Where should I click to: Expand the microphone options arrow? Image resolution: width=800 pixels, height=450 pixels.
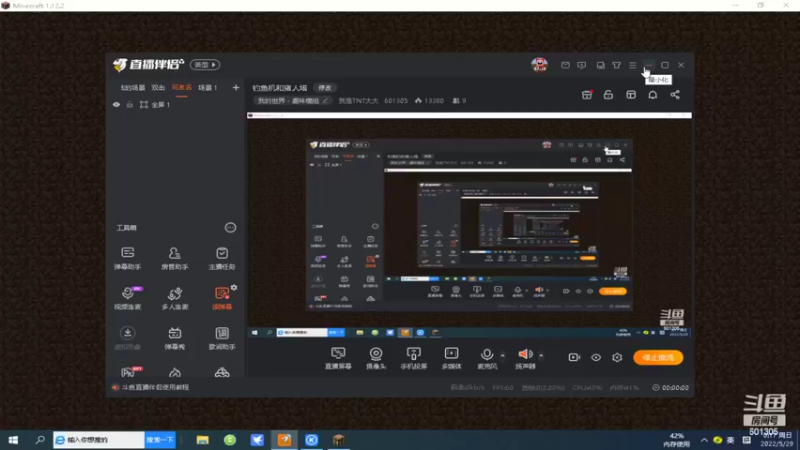coord(503,355)
